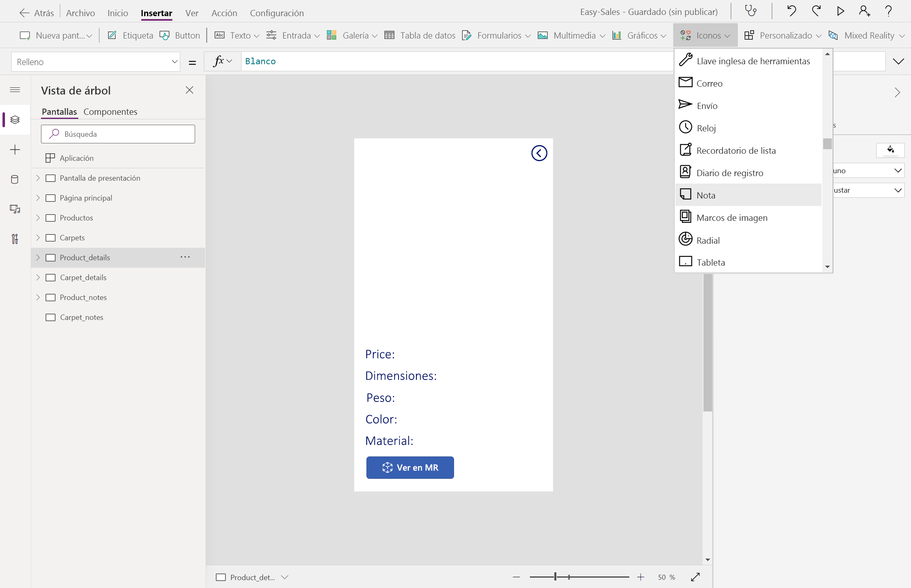Click the Share user icon
The image size is (911, 588).
864,11
